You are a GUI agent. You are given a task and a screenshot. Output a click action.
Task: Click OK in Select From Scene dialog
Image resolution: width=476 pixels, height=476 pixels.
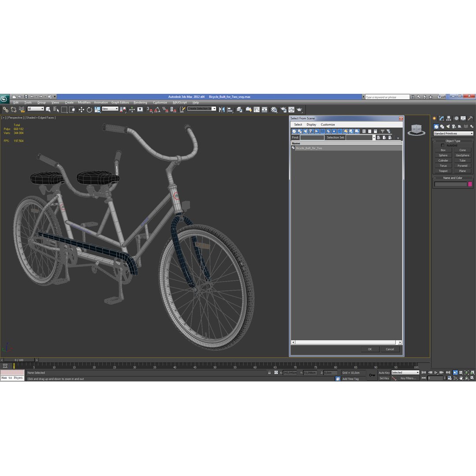coord(370,349)
